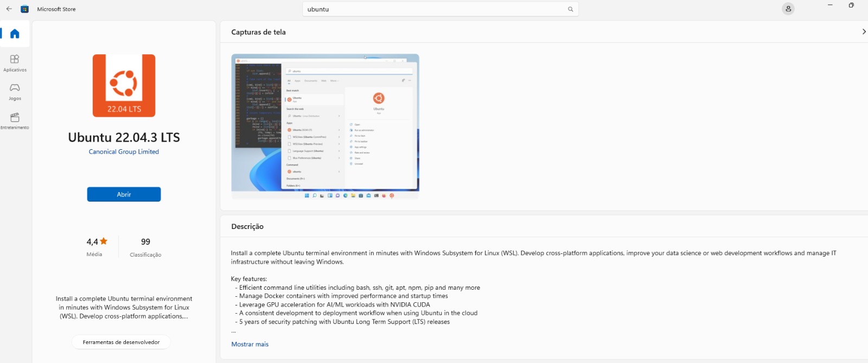Click the Descrição heading
Image resolution: width=868 pixels, height=363 pixels.
[247, 226]
